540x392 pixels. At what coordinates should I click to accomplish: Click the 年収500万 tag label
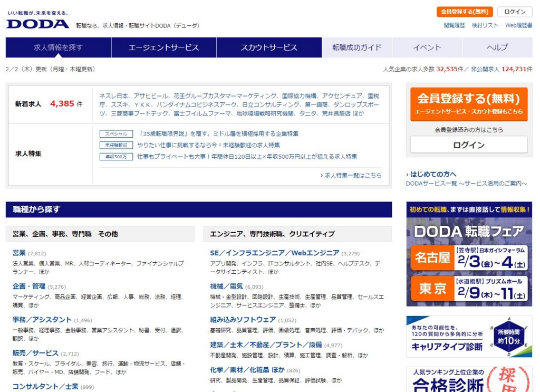pyautogui.click(x=116, y=157)
